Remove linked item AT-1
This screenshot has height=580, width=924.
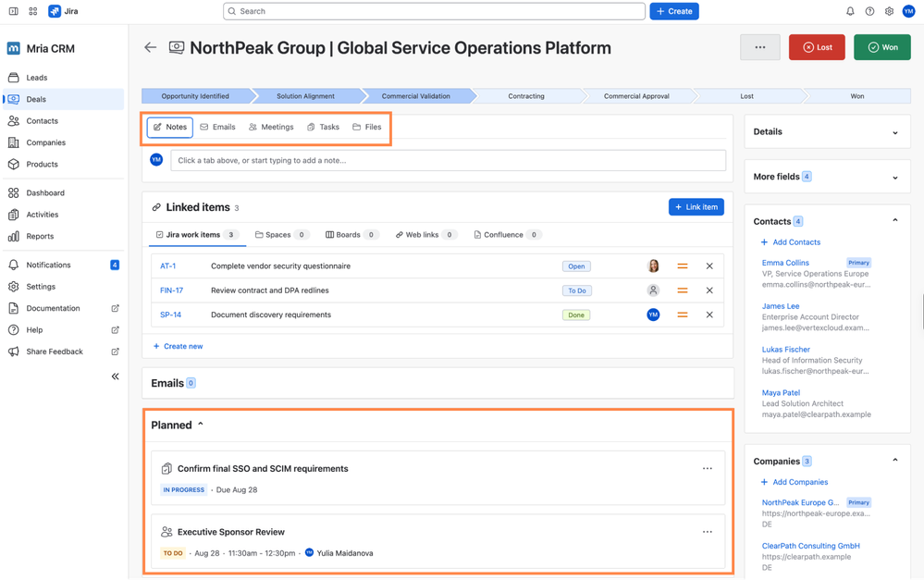coord(709,266)
